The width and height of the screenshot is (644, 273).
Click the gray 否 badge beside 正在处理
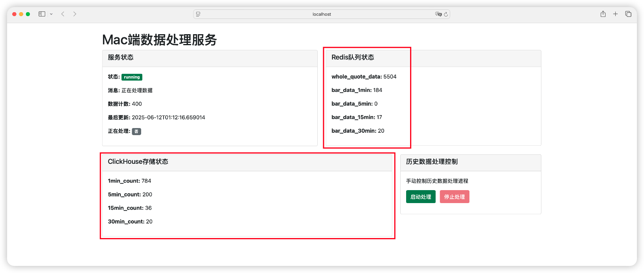point(136,131)
